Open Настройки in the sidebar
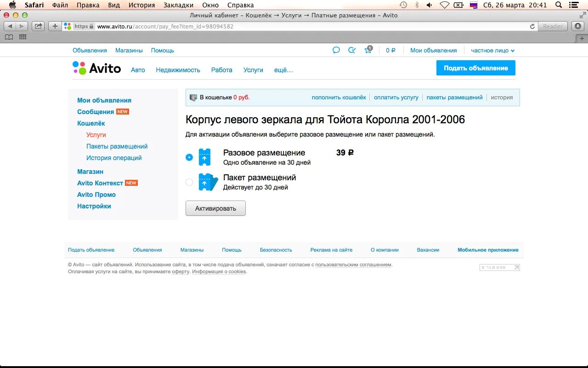The height and width of the screenshot is (368, 588). tap(94, 206)
